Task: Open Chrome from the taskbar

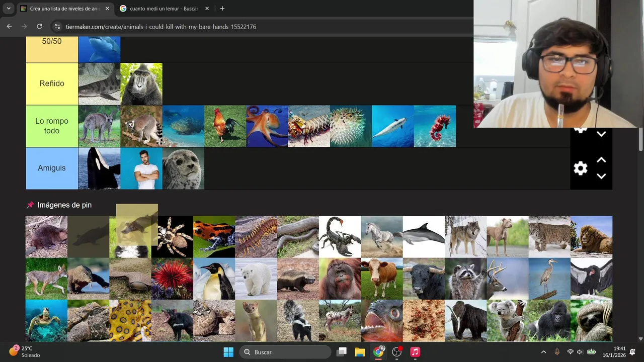Action: click(x=378, y=352)
